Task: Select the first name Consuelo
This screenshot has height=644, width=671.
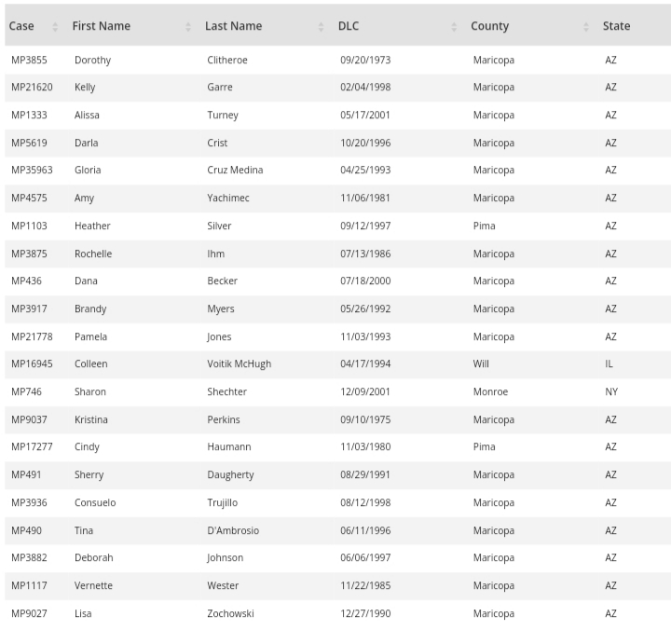Action: pos(95,502)
